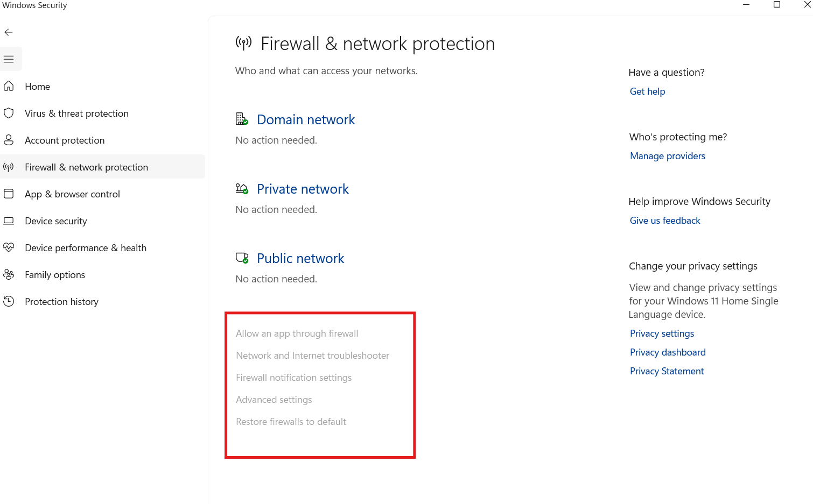Screen dimensions: 813x504
Task: Open the Privacy dashboard link
Action: pos(668,352)
